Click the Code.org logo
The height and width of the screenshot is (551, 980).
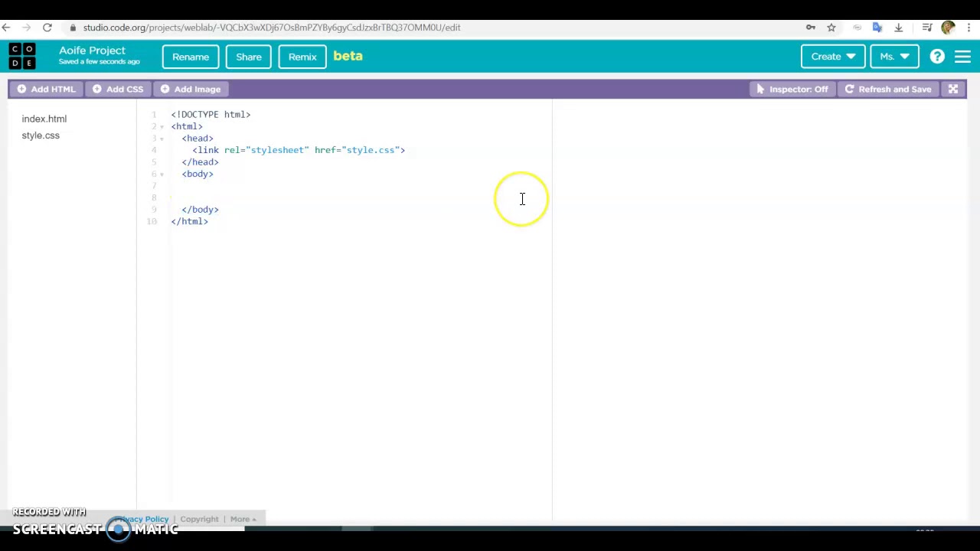tap(21, 57)
